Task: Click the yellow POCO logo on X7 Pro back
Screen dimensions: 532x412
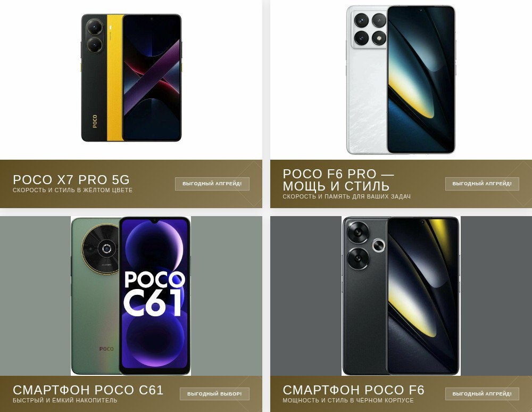Action: pos(95,121)
